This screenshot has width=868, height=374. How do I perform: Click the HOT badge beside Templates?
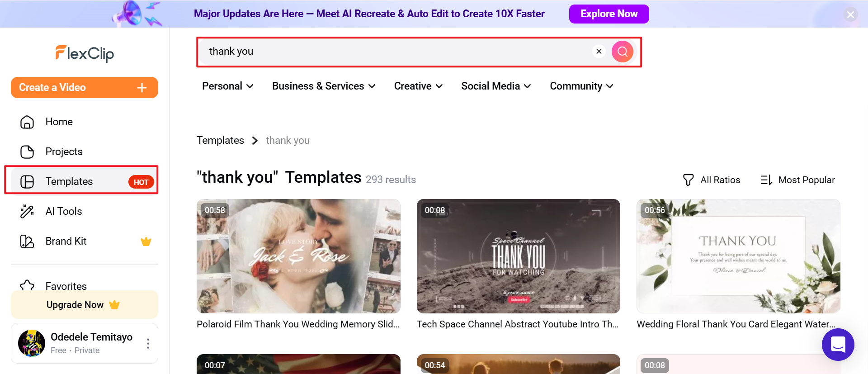[x=141, y=182]
